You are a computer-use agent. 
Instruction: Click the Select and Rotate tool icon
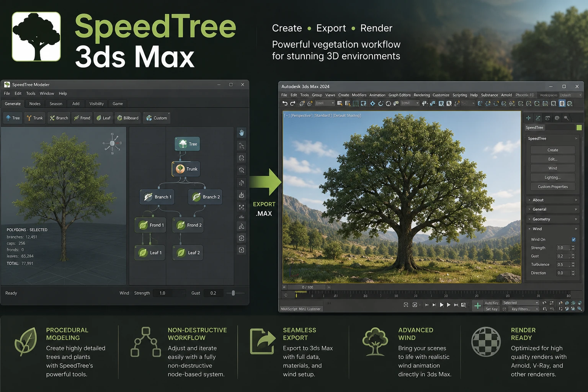[381, 103]
